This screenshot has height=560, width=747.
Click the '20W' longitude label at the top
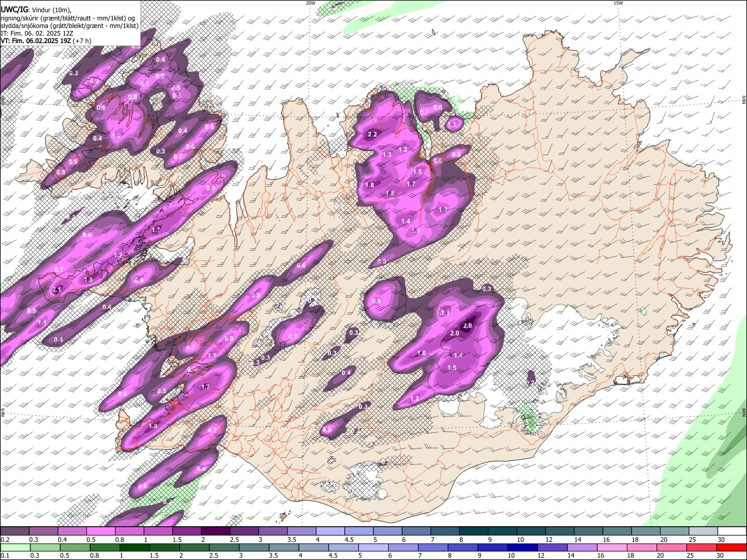tap(310, 3)
